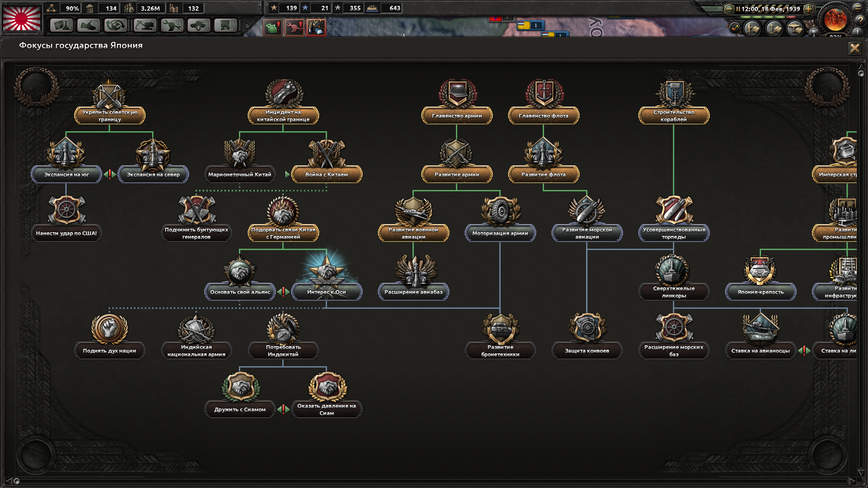Image resolution: width=868 pixels, height=488 pixels.
Task: Click the 'Развитие бронетехники' focus button
Action: pyautogui.click(x=500, y=351)
